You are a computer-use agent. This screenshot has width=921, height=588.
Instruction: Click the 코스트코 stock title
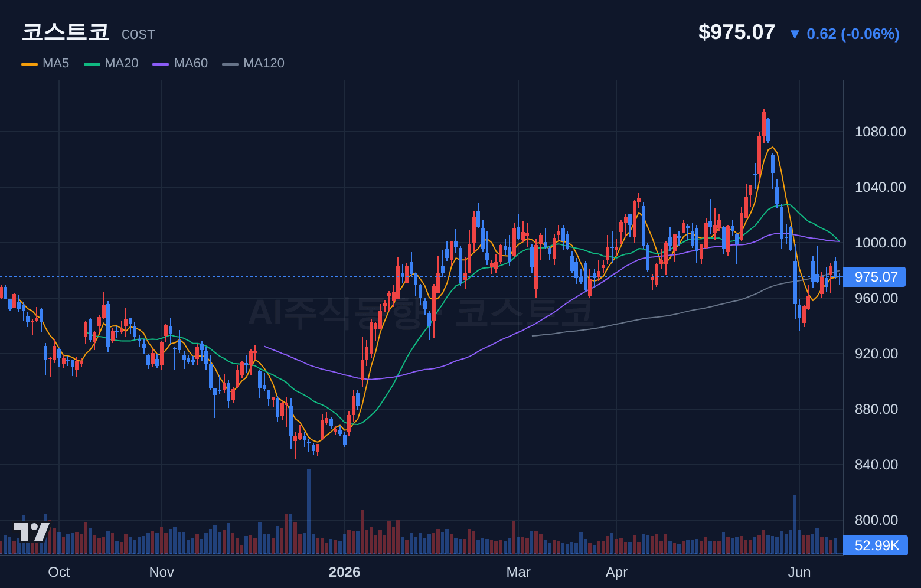pyautogui.click(x=66, y=32)
